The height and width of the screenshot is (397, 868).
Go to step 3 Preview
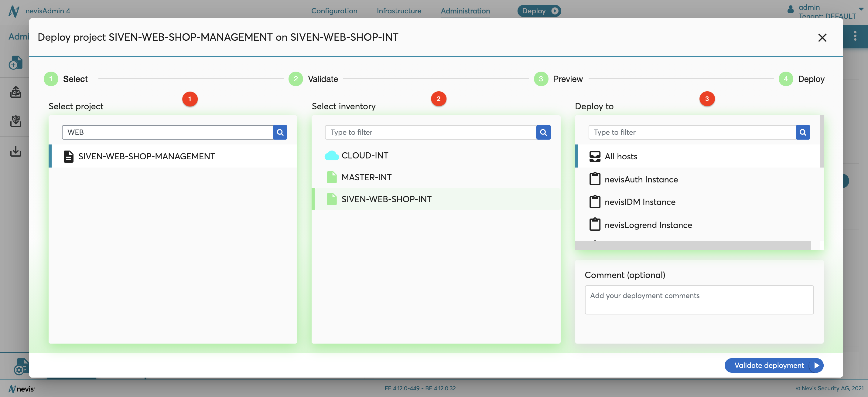[558, 79]
